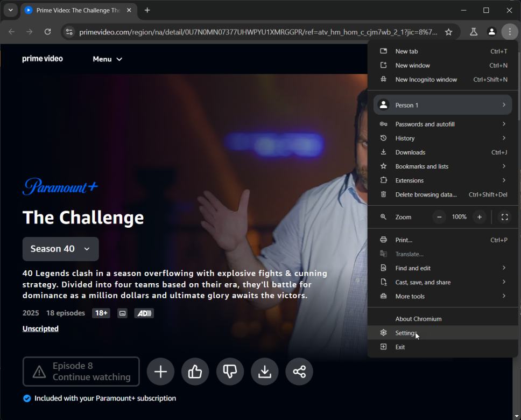Expand the History submenu

(442, 138)
